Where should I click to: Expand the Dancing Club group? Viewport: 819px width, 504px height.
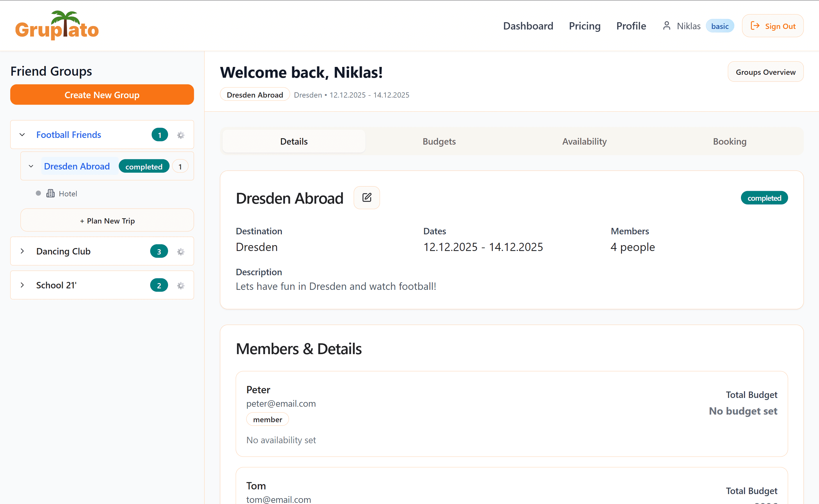coord(22,251)
